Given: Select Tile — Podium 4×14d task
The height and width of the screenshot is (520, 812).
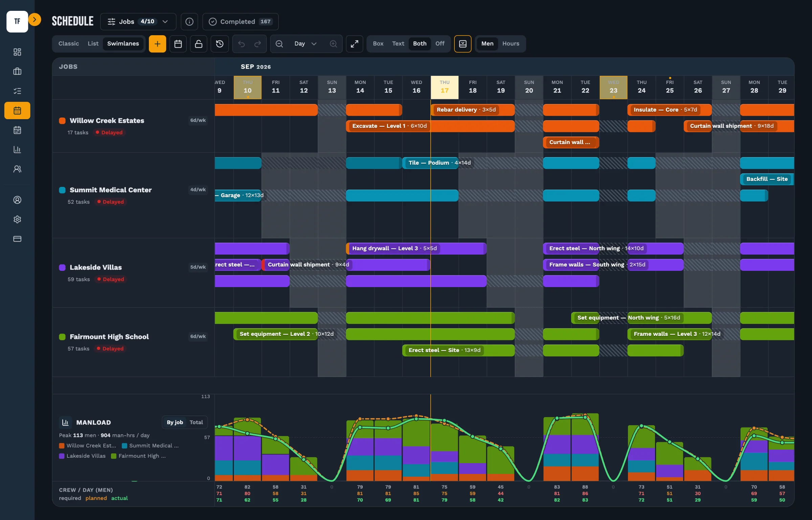Looking at the screenshot, I should pos(430,163).
